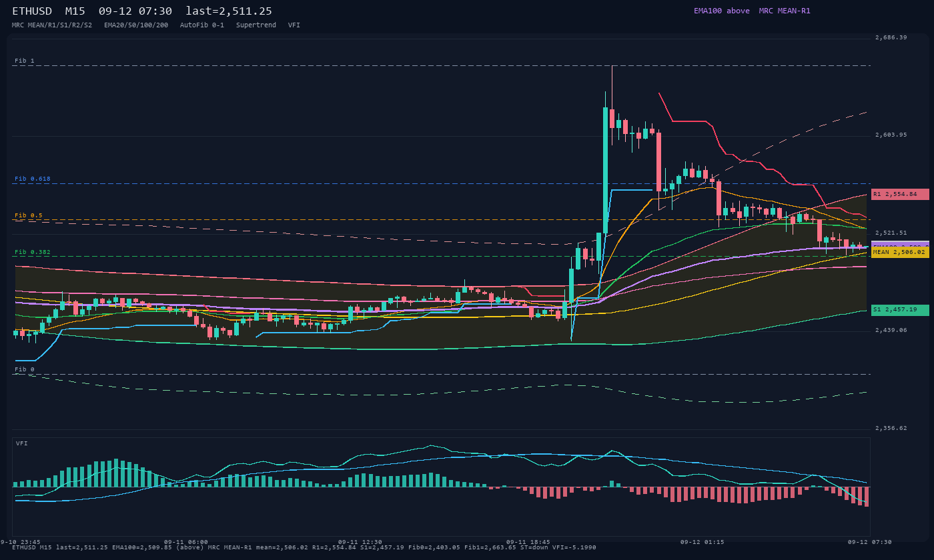This screenshot has width=934, height=560.
Task: Click the 2,439.06 price axis value
Action: click(891, 330)
